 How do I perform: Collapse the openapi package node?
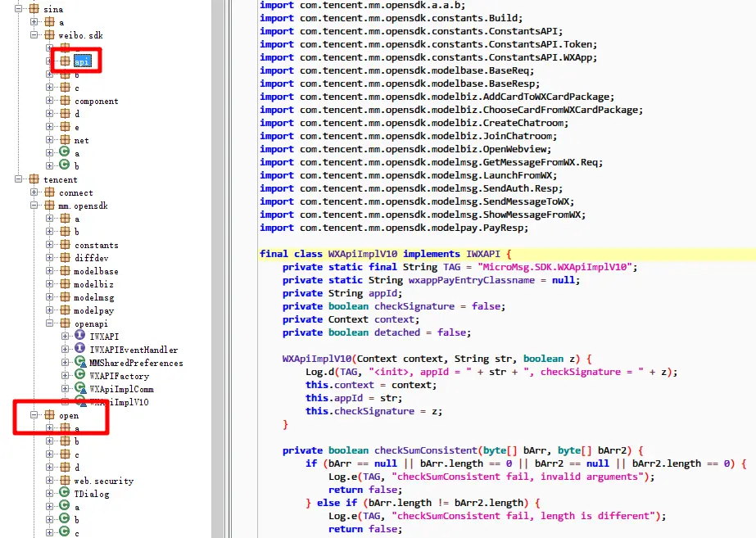pos(49,323)
